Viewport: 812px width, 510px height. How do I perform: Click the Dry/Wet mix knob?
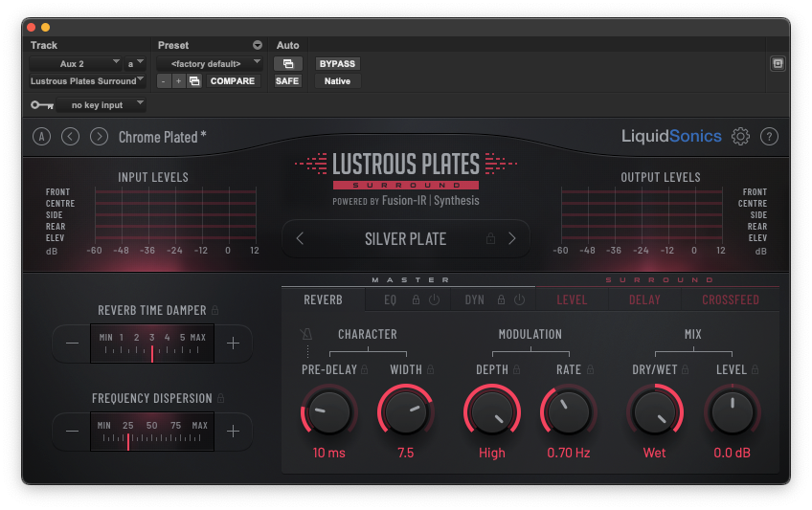point(655,411)
